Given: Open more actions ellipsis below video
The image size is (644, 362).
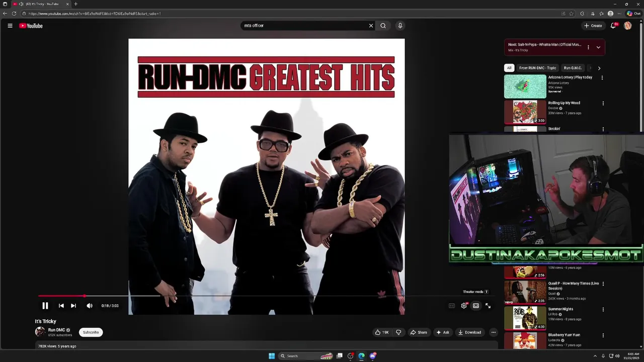Looking at the screenshot, I should [494, 332].
